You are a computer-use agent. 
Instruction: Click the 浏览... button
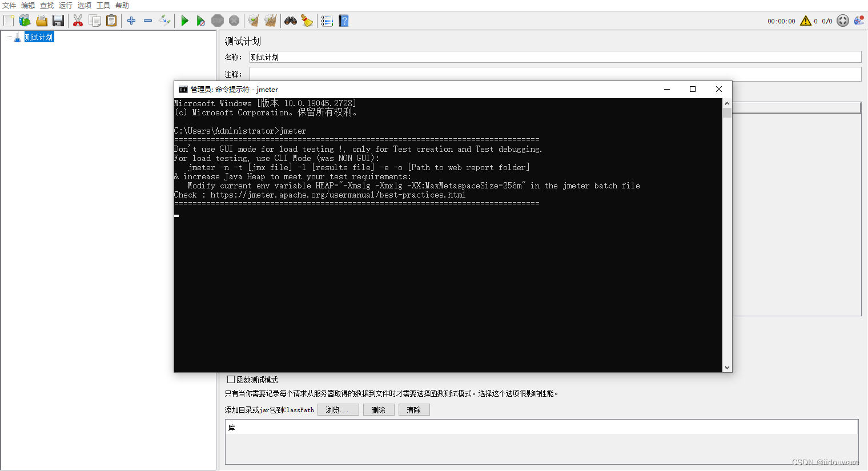pos(338,410)
